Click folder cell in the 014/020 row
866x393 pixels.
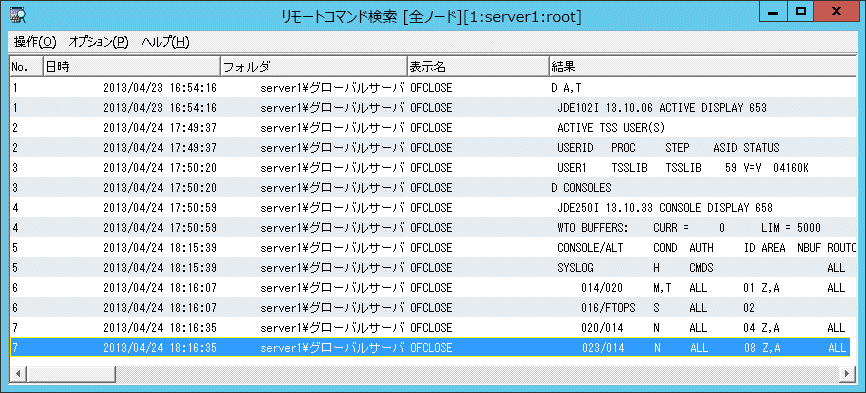332,288
